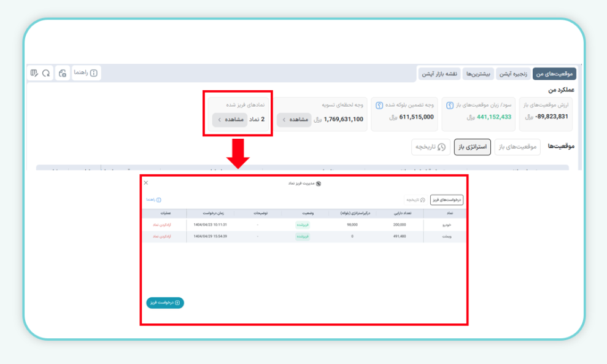The height and width of the screenshot is (364, 607).
Task: Click the column settings icon at top-left
Action: 34,73
